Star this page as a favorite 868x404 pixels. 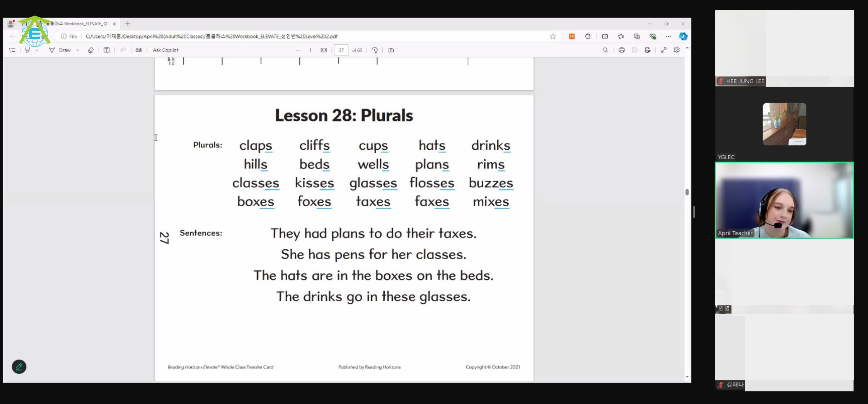pyautogui.click(x=552, y=37)
